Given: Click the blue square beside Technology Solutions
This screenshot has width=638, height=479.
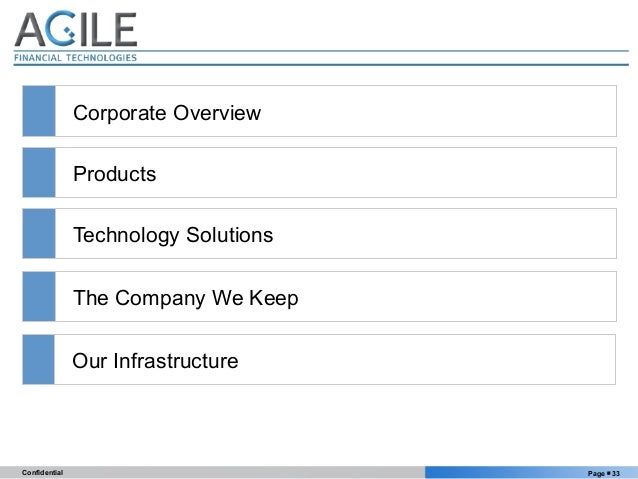Looking at the screenshot, I should point(39,234).
